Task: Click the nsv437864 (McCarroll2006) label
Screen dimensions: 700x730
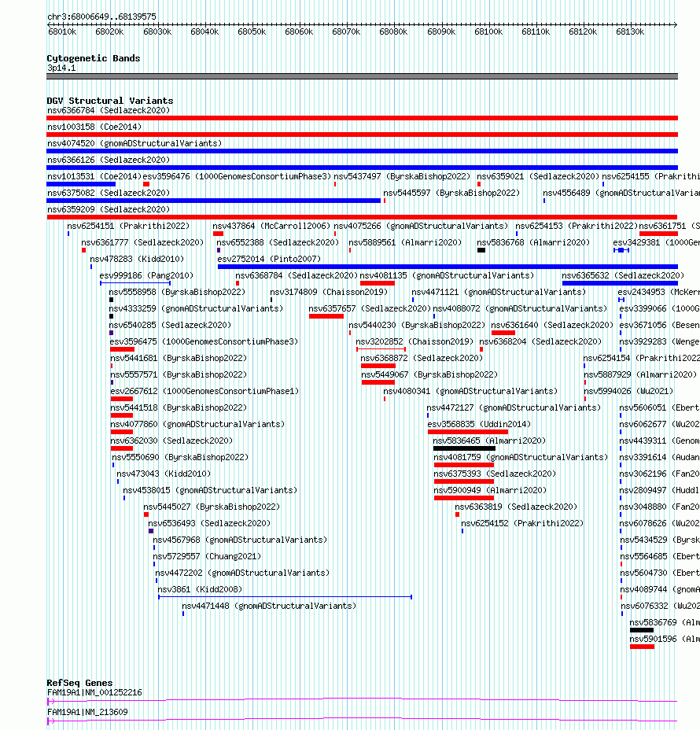Action: click(x=271, y=226)
